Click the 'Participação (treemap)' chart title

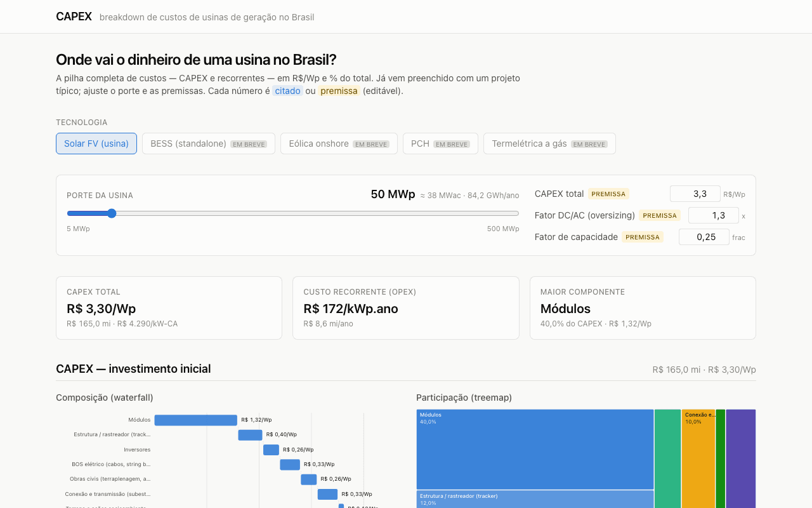(x=464, y=398)
